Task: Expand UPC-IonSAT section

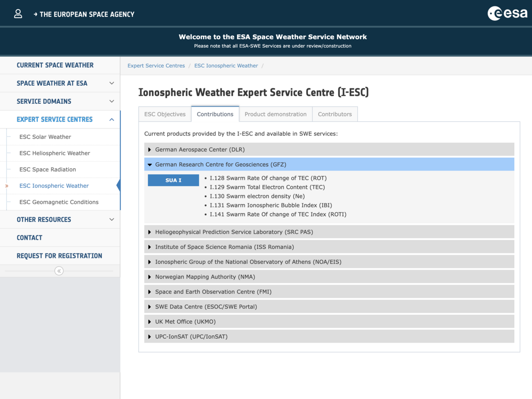Action: 329,337
